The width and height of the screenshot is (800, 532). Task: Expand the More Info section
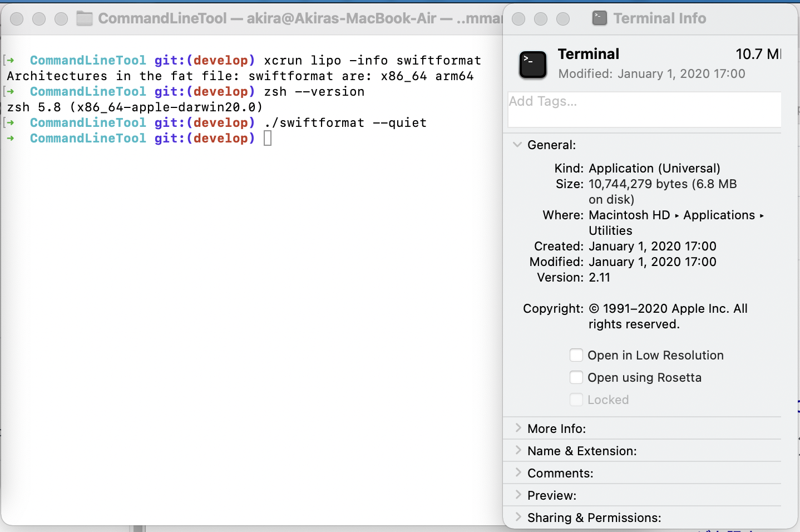click(x=518, y=428)
